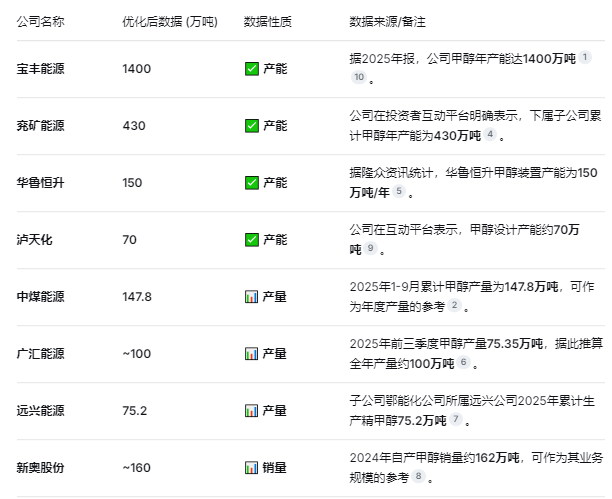Click 产能 label in 宝丰能源 row
The width and height of the screenshot is (612, 499).
tap(275, 69)
